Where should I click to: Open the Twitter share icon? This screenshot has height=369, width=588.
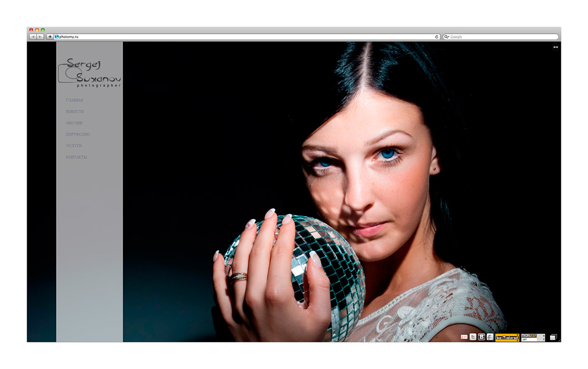[473, 337]
